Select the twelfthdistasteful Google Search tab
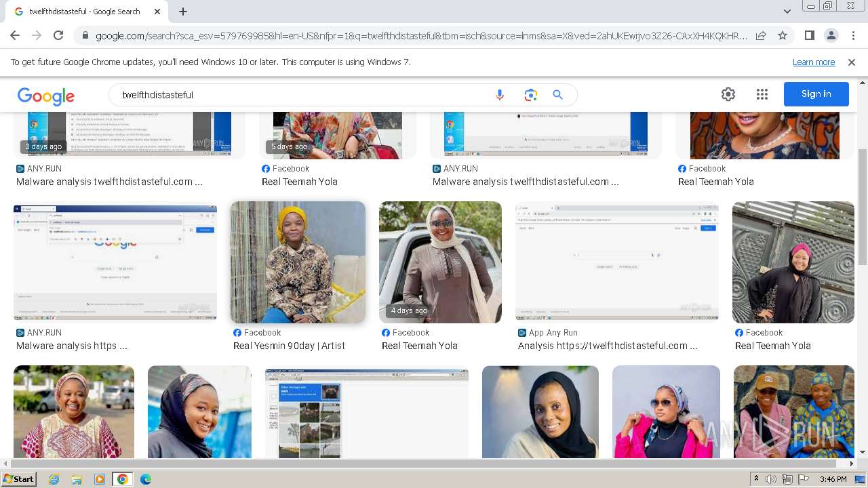 [x=85, y=12]
